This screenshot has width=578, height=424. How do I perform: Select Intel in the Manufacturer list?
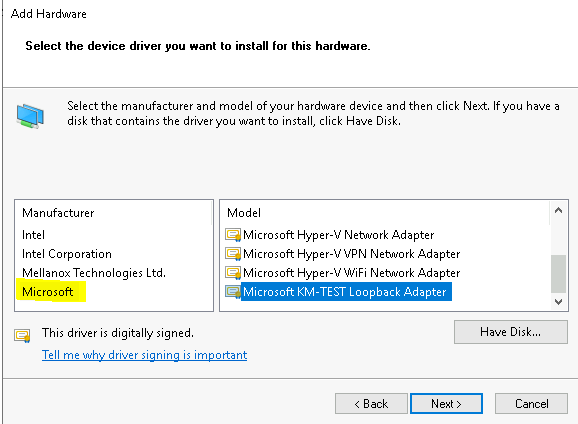tap(33, 235)
